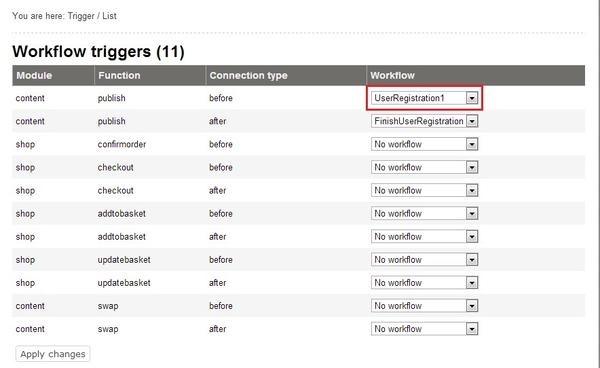The width and height of the screenshot is (600, 368).
Task: Open workflow dropdown for content publish after
Action: tap(424, 121)
